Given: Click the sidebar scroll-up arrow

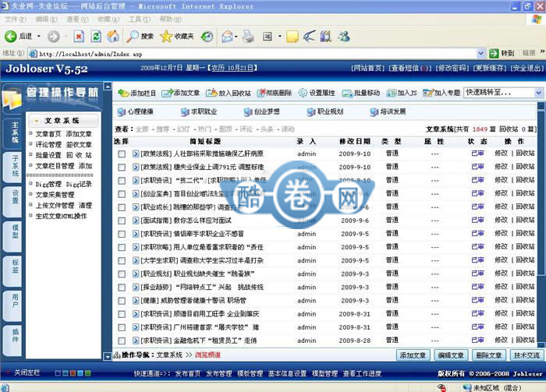Looking at the screenshot, I should click(108, 87).
